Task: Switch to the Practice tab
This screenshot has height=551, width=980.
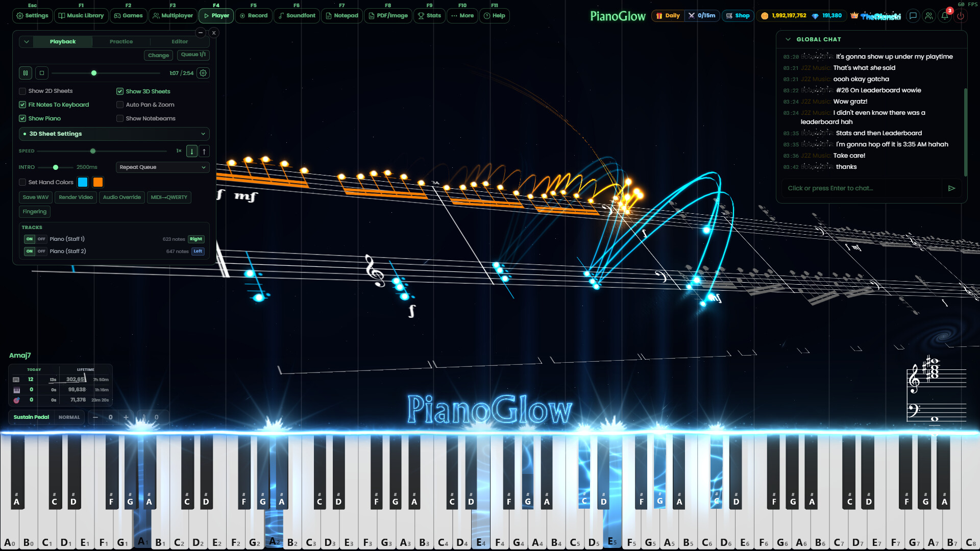Action: point(121,42)
